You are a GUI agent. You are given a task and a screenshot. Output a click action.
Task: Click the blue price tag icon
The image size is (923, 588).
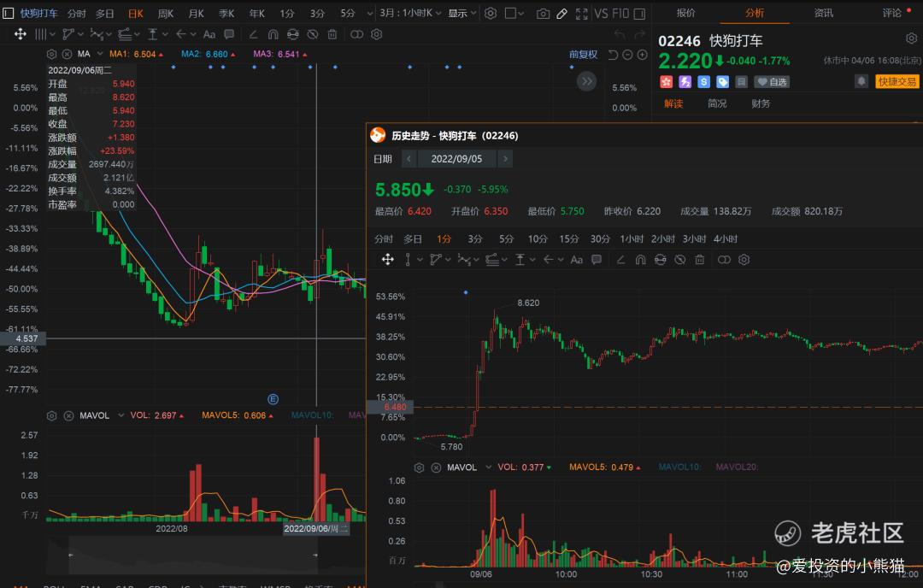[722, 82]
